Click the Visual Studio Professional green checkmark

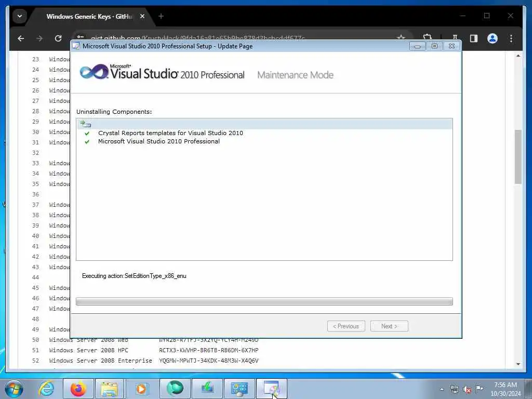(x=87, y=142)
